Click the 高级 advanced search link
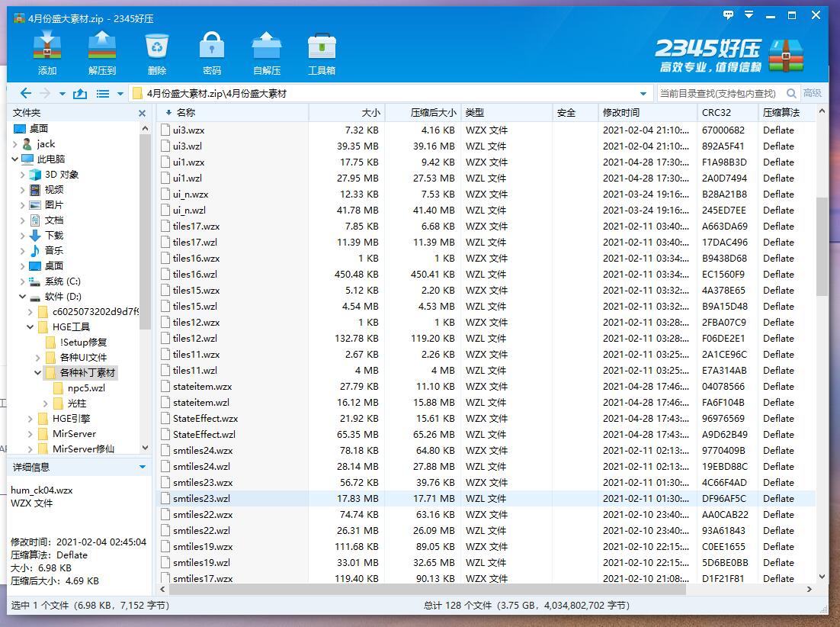 pyautogui.click(x=812, y=93)
